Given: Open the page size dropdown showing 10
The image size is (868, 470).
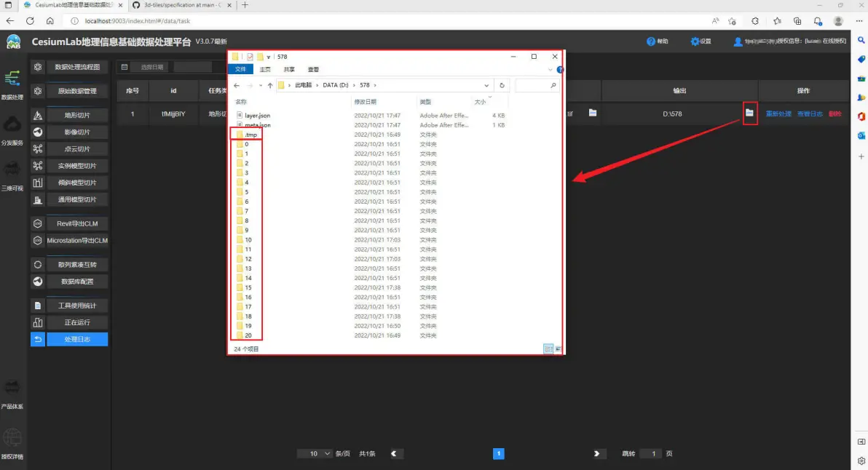Looking at the screenshot, I should pyautogui.click(x=315, y=453).
